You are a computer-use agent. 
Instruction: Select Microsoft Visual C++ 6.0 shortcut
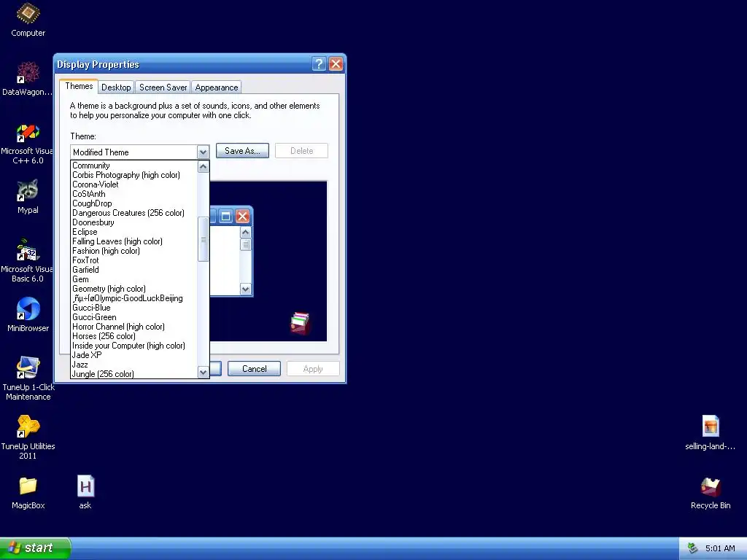(27, 144)
